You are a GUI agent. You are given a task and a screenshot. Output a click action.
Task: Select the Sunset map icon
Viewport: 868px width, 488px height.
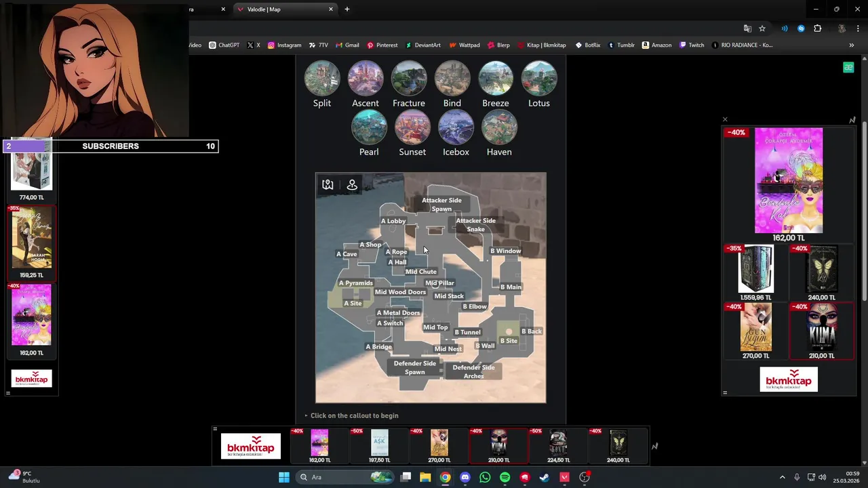pyautogui.click(x=412, y=127)
